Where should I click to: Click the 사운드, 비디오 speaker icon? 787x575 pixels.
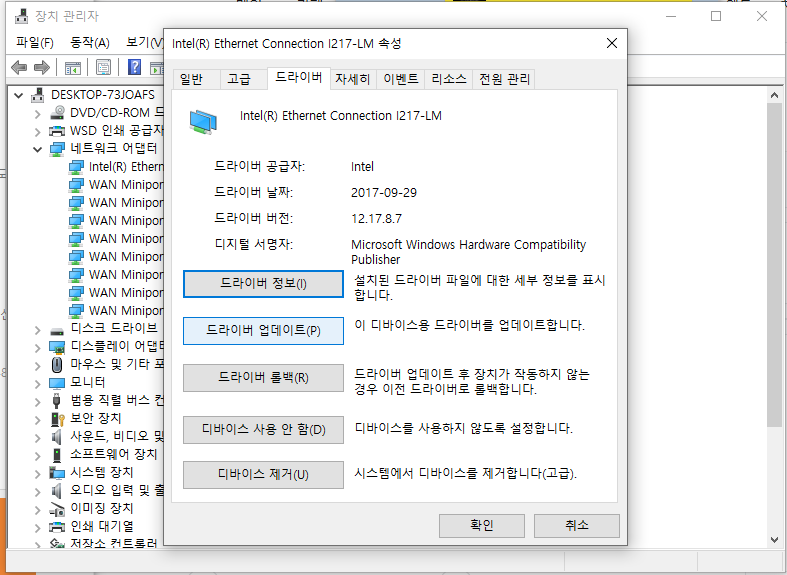pyautogui.click(x=57, y=437)
